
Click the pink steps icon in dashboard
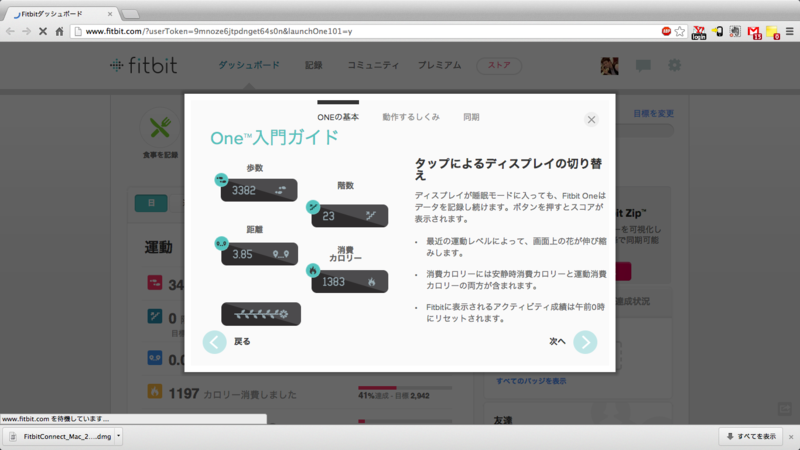(155, 283)
